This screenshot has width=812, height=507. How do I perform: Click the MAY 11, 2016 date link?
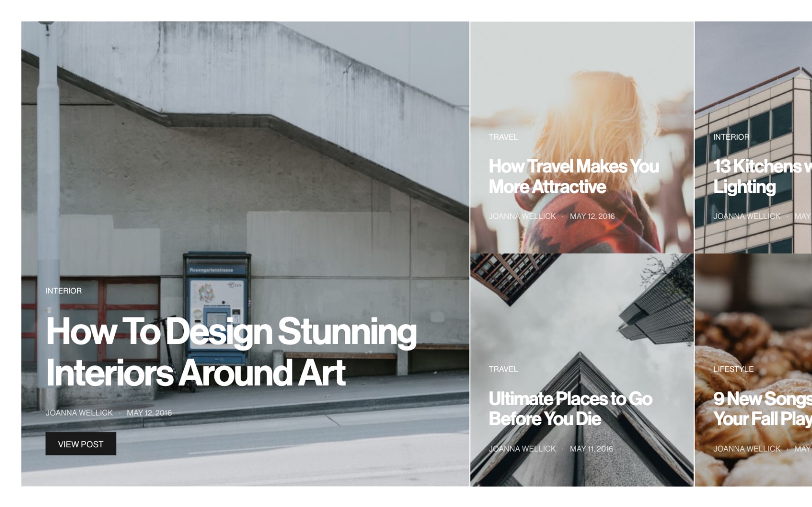click(591, 449)
